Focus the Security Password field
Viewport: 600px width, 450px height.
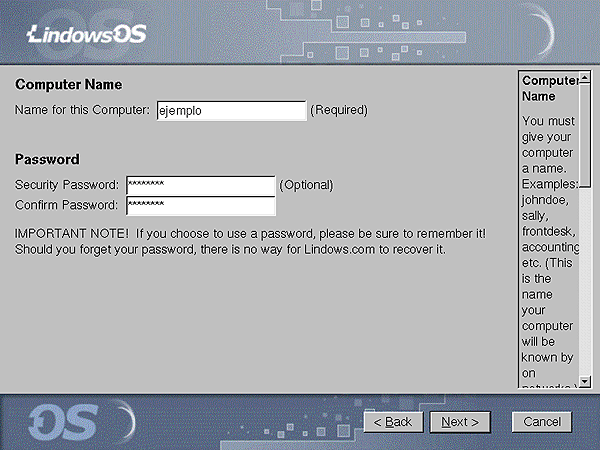pyautogui.click(x=201, y=185)
